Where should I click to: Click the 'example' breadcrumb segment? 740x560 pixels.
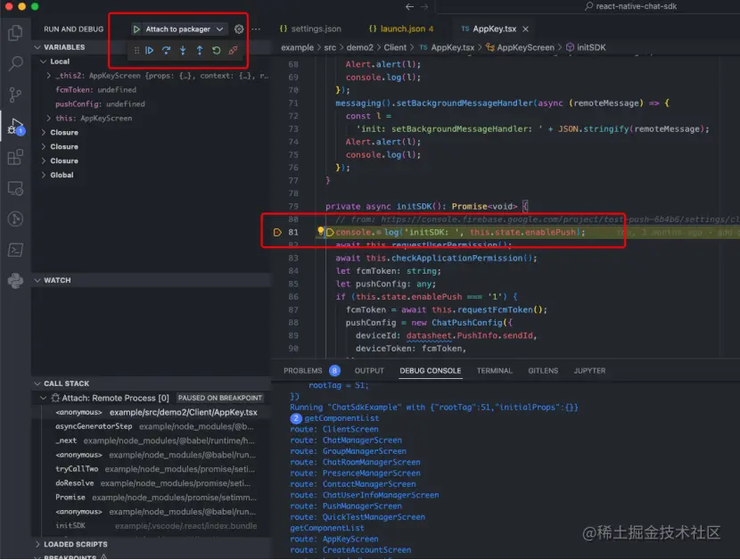click(x=297, y=47)
